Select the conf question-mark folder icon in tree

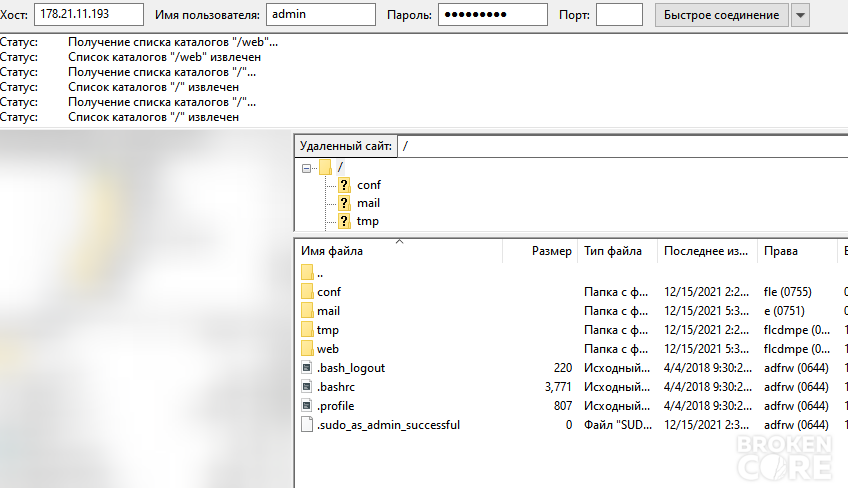point(344,185)
